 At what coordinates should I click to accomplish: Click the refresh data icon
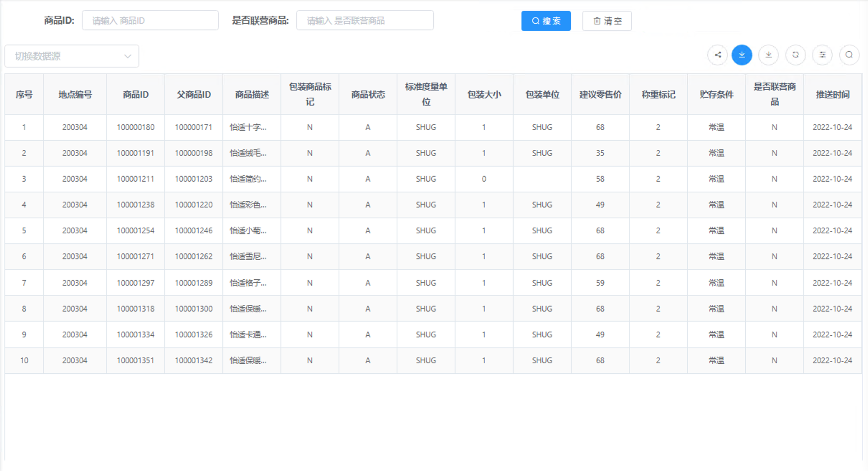click(x=796, y=55)
